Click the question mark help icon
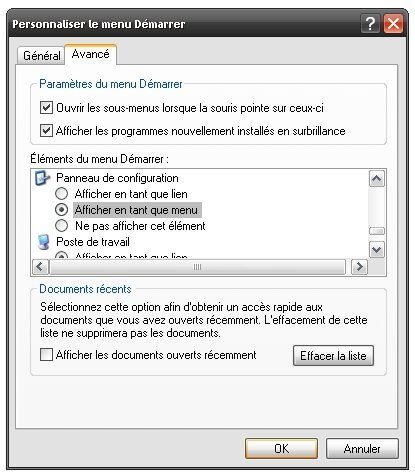The image size is (415, 476). coord(370,24)
